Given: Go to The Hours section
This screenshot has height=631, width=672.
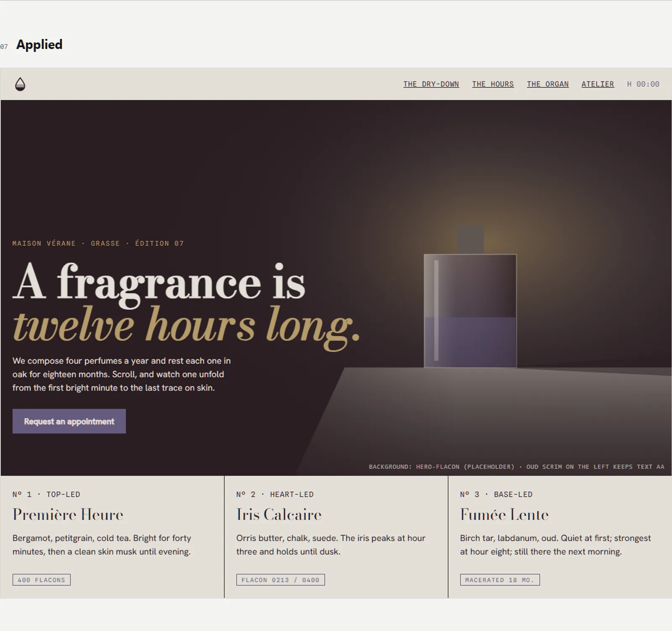Looking at the screenshot, I should tap(493, 84).
